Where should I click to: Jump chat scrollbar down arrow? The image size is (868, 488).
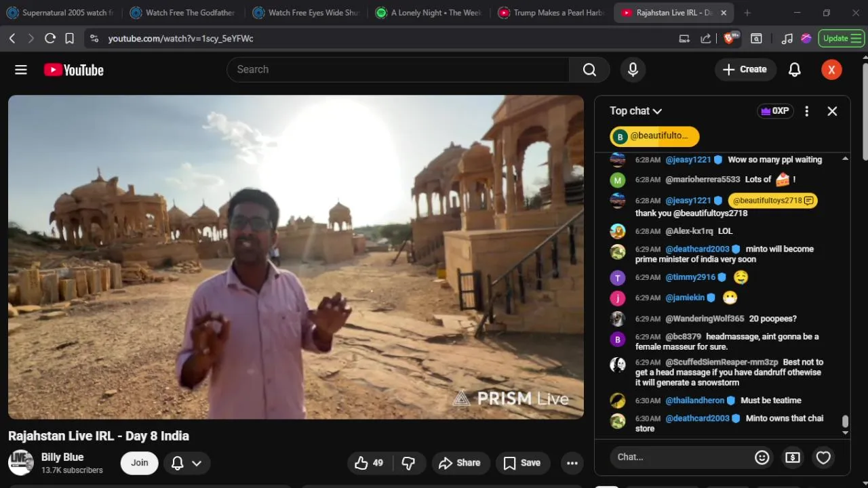click(845, 432)
